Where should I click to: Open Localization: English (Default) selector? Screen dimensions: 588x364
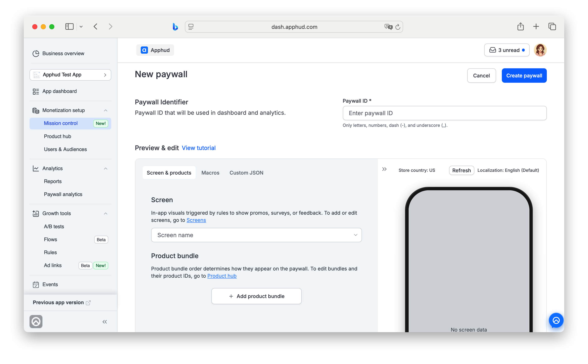(x=508, y=170)
